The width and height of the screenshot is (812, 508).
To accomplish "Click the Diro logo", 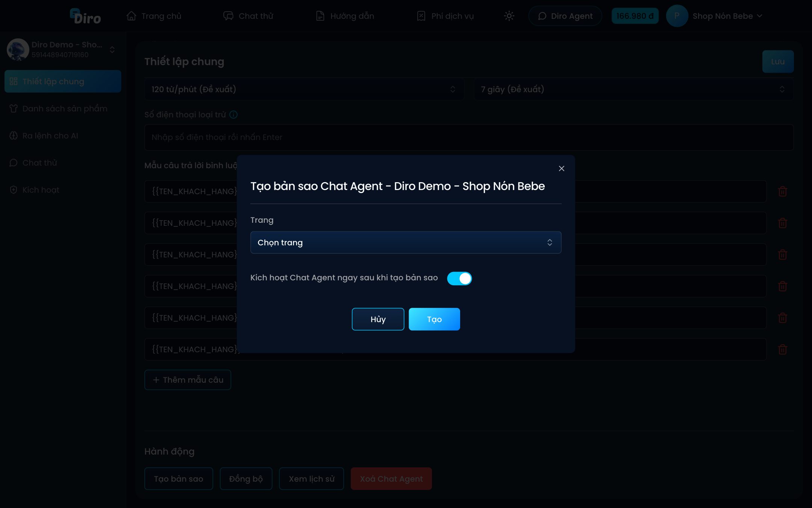I will pyautogui.click(x=85, y=16).
